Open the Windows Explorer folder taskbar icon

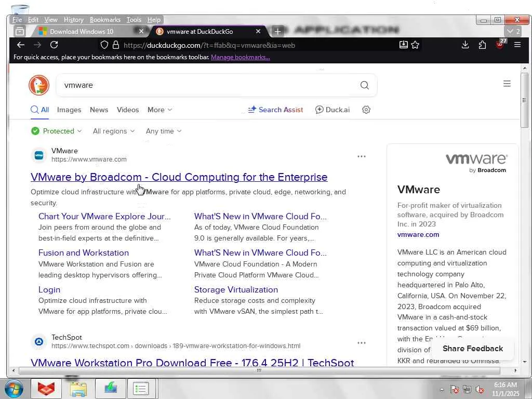click(x=78, y=389)
